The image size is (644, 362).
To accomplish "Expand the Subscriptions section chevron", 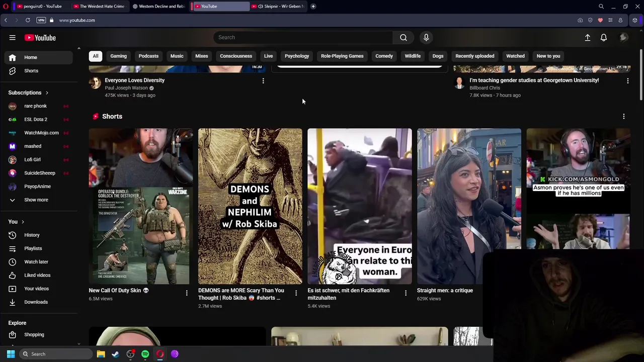I will (47, 93).
